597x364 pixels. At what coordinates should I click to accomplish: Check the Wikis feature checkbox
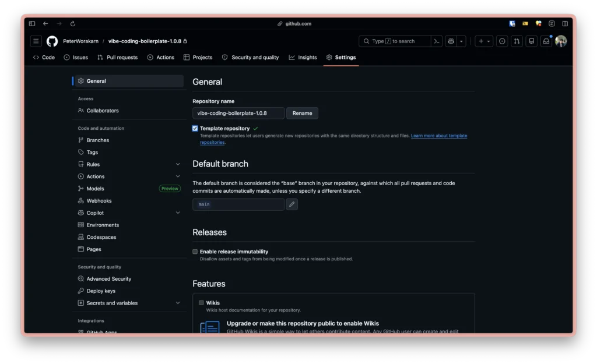pos(201,303)
